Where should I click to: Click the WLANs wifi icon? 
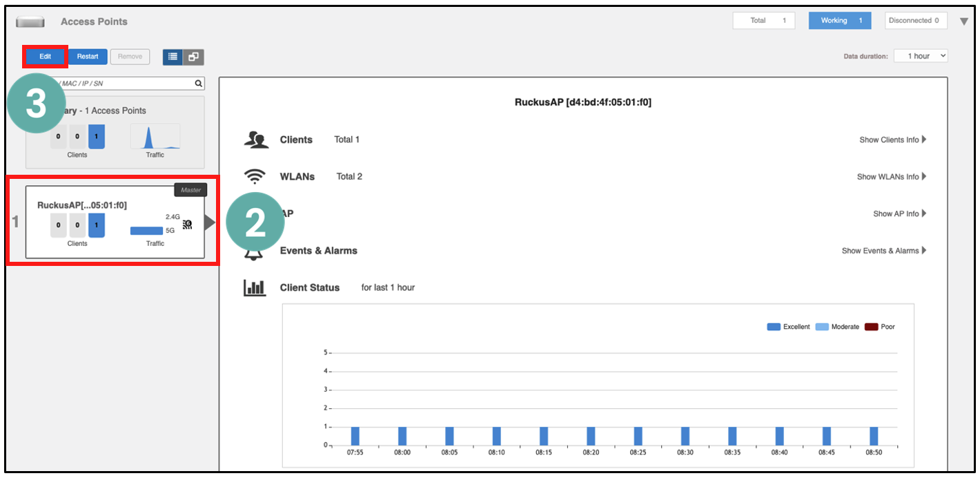click(255, 177)
